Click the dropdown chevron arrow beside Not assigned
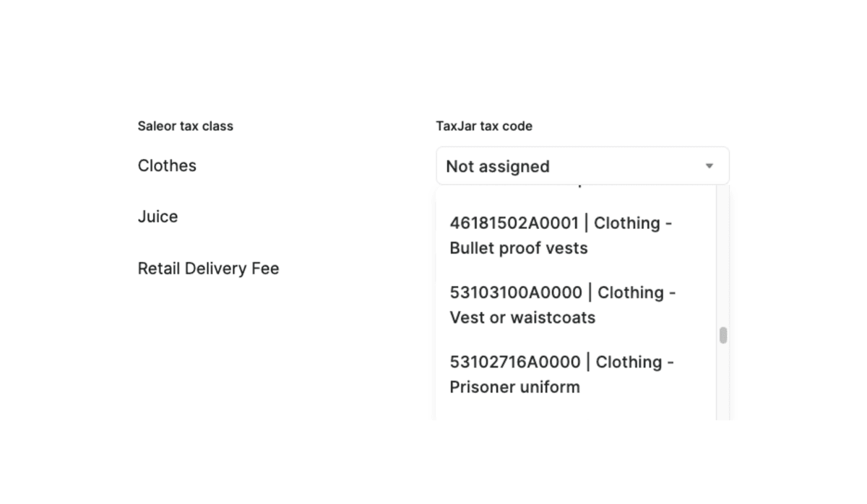The image size is (867, 504). tap(709, 166)
